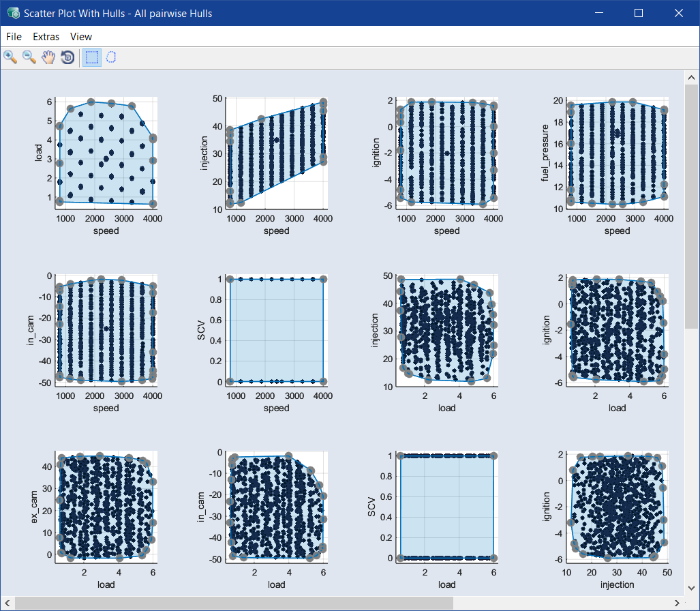Click the Rotate 3D tool icon
Image resolution: width=700 pixels, height=611 pixels.
(67, 57)
